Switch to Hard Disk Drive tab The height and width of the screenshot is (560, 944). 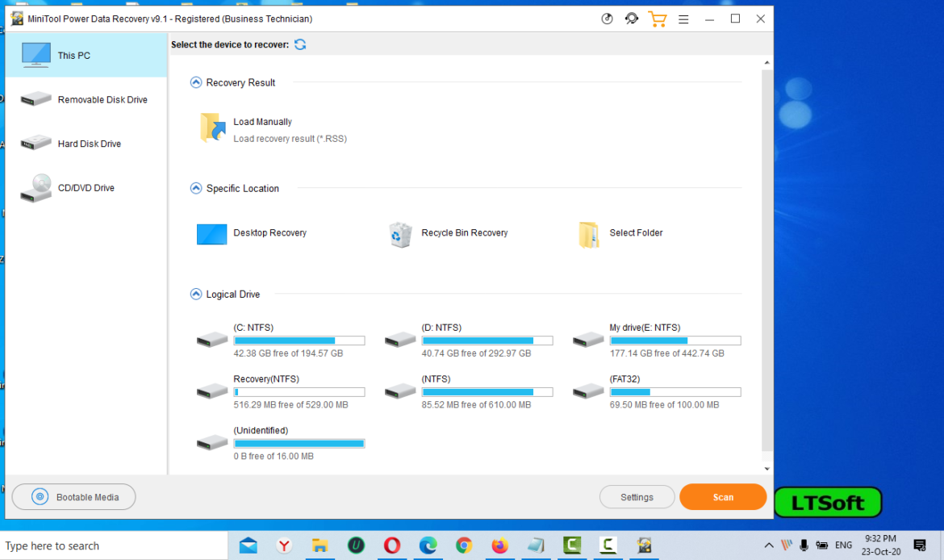(86, 144)
